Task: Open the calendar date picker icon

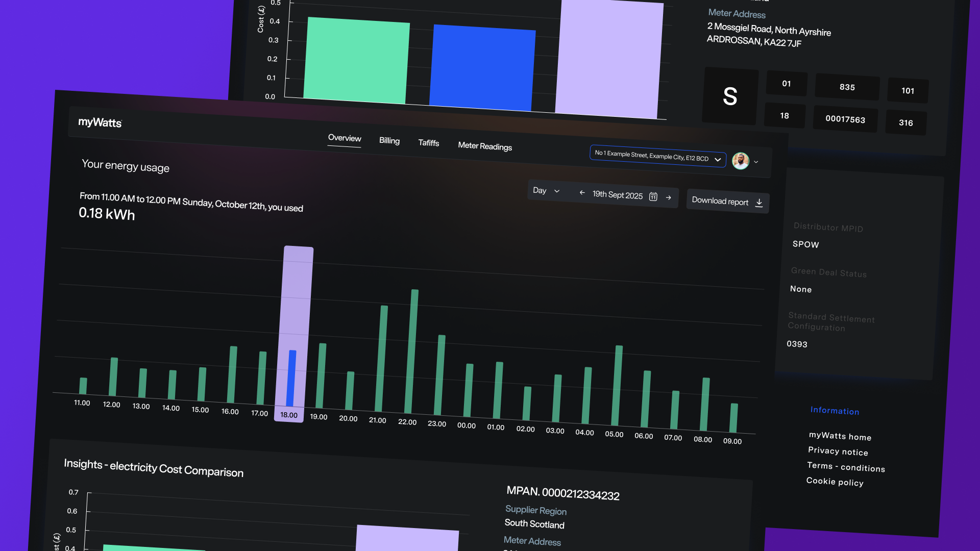Action: click(x=653, y=196)
